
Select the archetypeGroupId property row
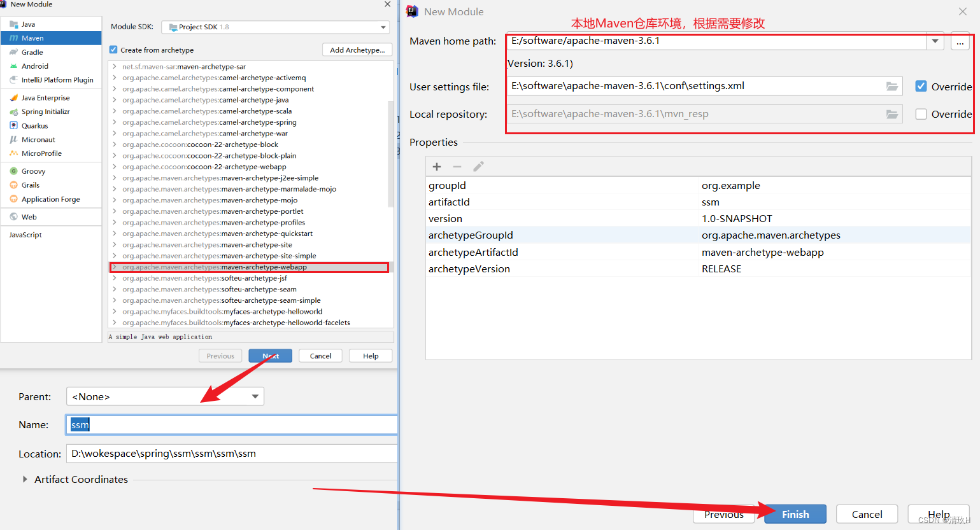click(699, 235)
